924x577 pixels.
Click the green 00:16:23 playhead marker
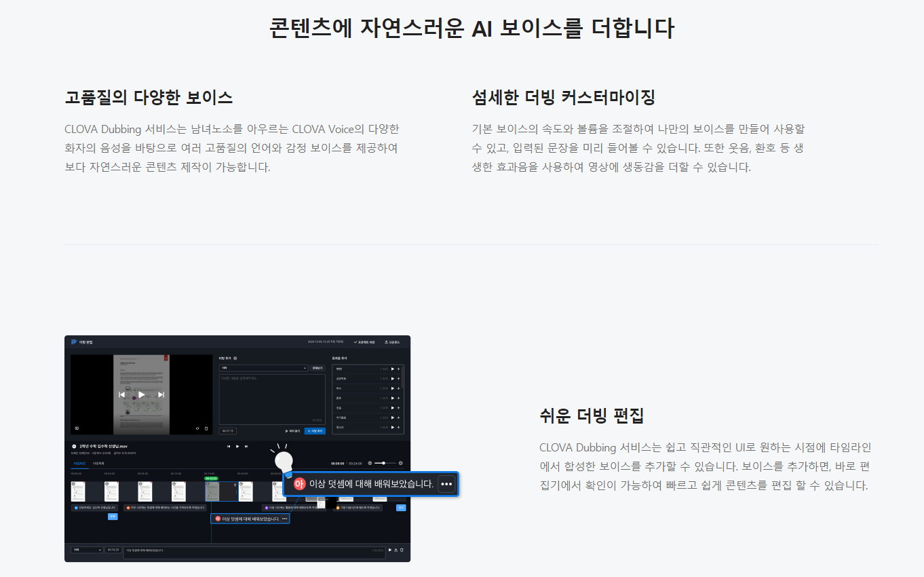pyautogui.click(x=211, y=478)
